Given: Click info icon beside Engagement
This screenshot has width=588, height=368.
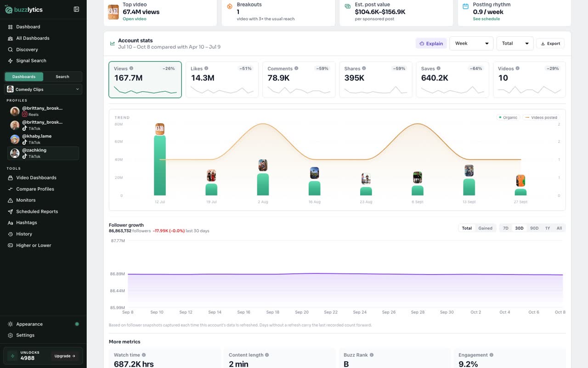Looking at the screenshot, I should pyautogui.click(x=492, y=355).
